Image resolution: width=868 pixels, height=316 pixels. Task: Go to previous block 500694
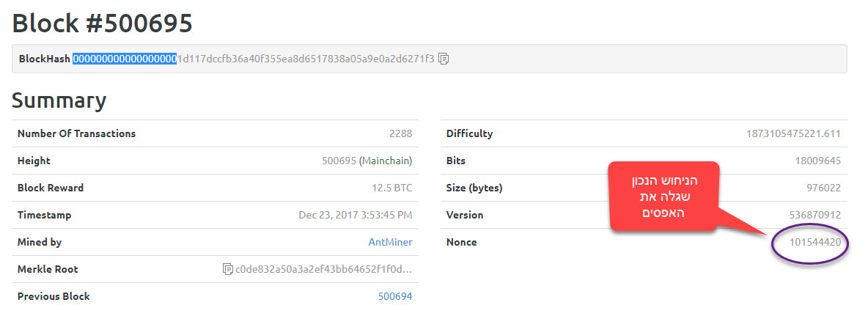coord(394,296)
